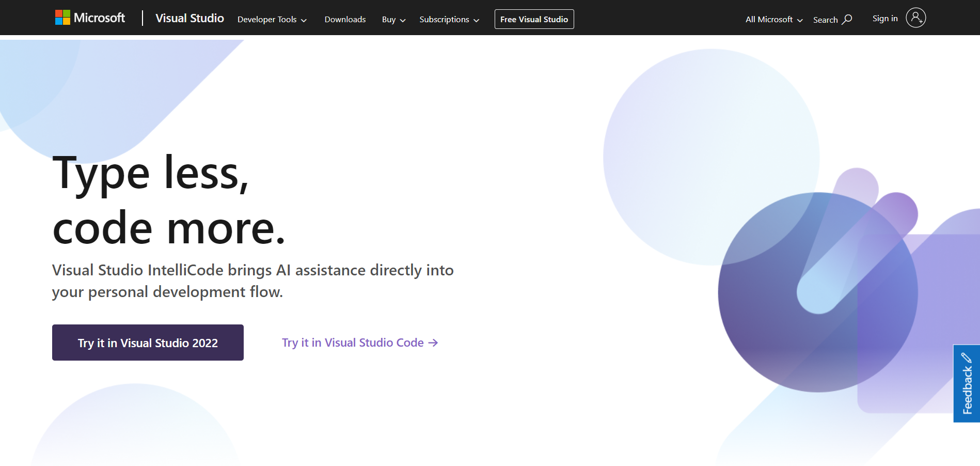Image resolution: width=980 pixels, height=466 pixels.
Task: Click the Sign in text link
Action: (884, 19)
